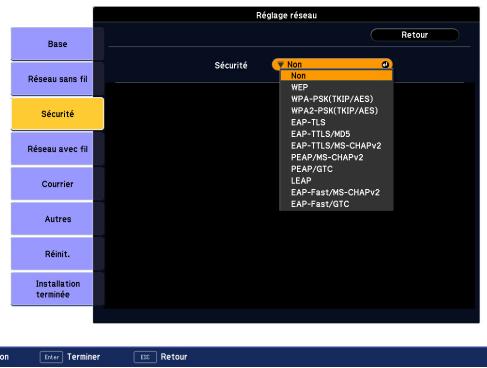The height and width of the screenshot is (368, 487).
Task: Click the enter icon in Sécurité dropdown
Action: pyautogui.click(x=385, y=64)
